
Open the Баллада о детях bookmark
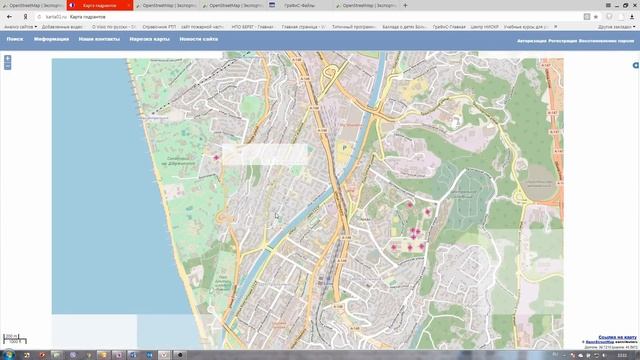[404, 27]
